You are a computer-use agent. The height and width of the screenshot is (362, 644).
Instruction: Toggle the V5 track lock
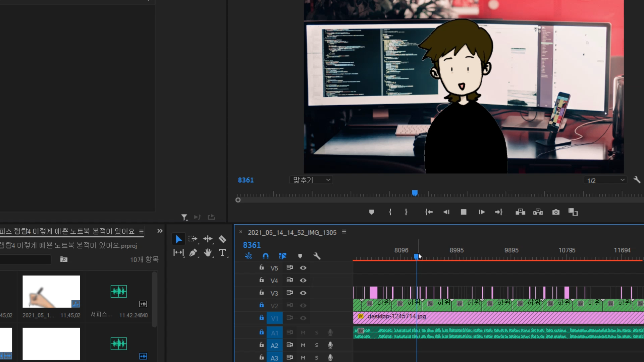261,267
